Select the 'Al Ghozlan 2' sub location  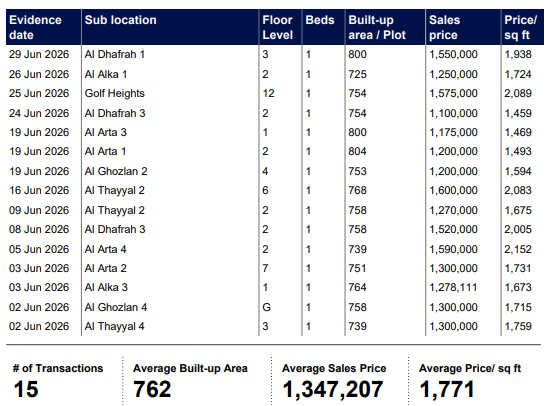tap(116, 171)
